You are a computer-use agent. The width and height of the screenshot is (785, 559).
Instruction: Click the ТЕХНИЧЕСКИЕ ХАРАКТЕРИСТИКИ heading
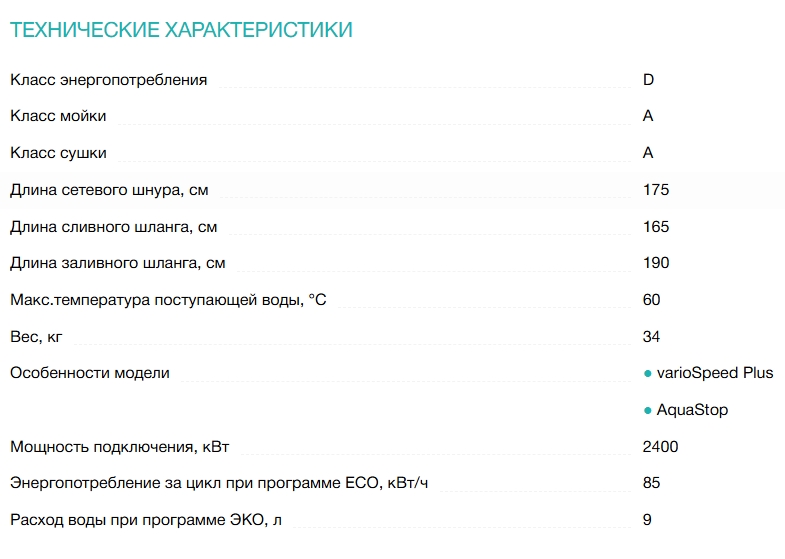[181, 30]
